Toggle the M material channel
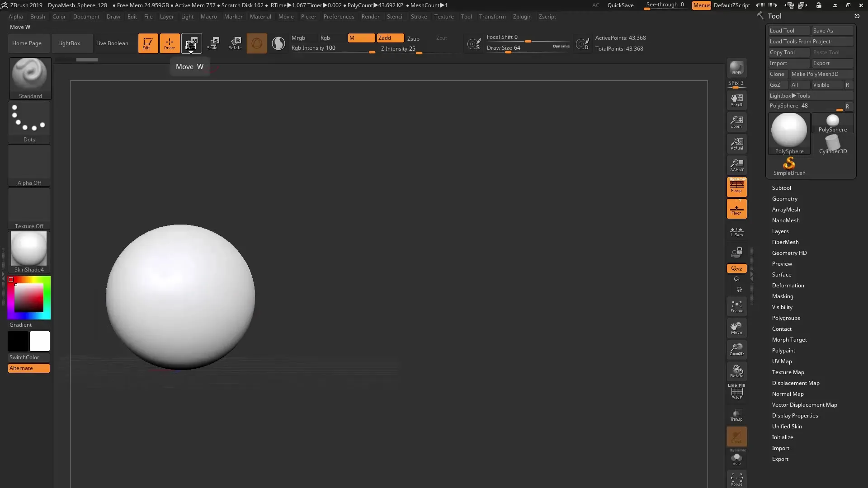This screenshot has width=868, height=488. click(361, 38)
